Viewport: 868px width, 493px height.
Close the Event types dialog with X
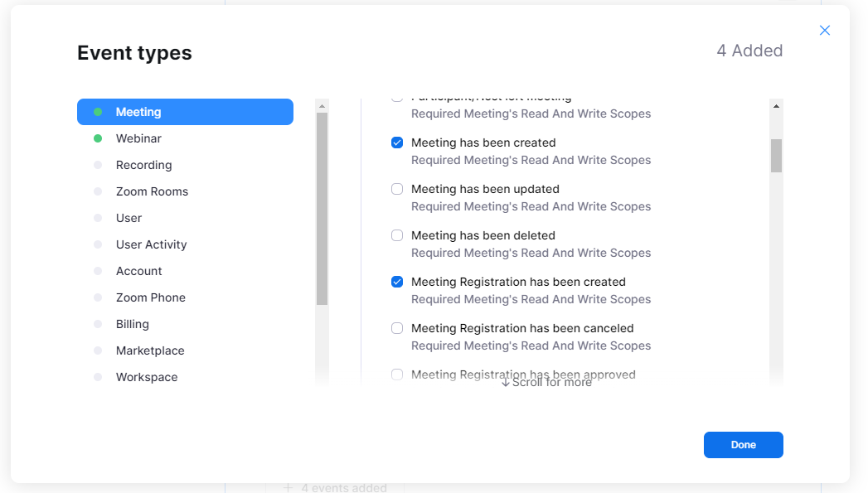coord(824,31)
